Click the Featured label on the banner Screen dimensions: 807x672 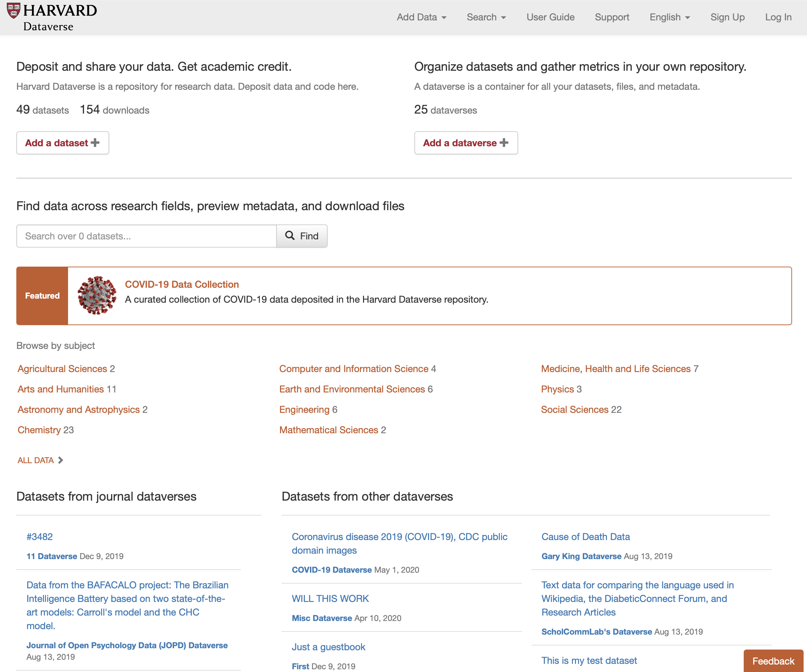click(x=42, y=296)
